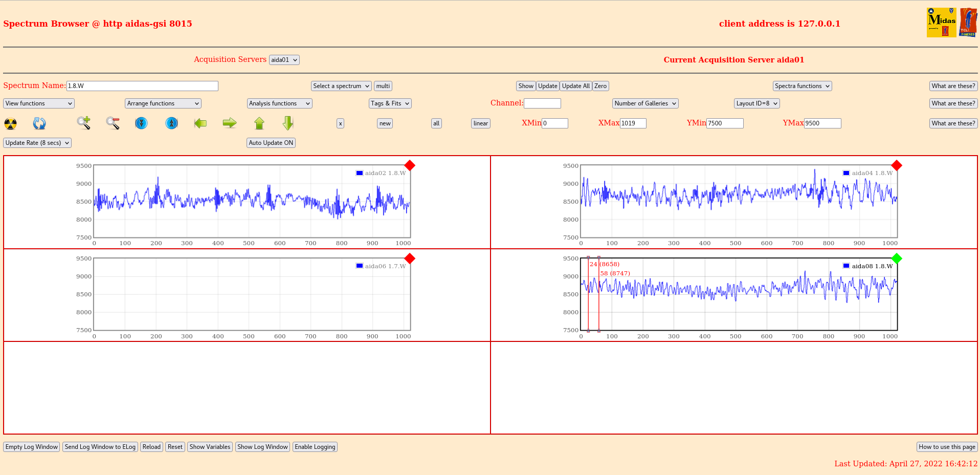Shift spectrum left with green left arrow
Screen dimensions: 980x475
(x=201, y=123)
